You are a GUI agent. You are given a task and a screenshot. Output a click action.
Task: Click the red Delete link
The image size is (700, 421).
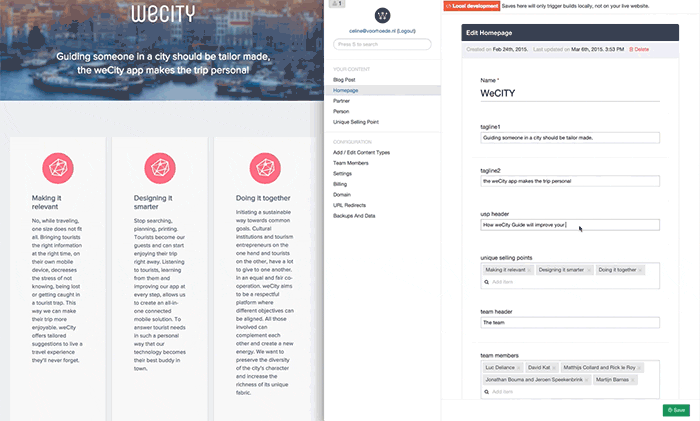(639, 50)
